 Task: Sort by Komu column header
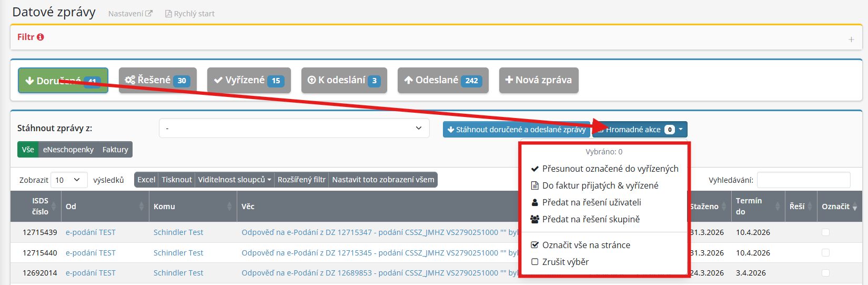tap(193, 206)
